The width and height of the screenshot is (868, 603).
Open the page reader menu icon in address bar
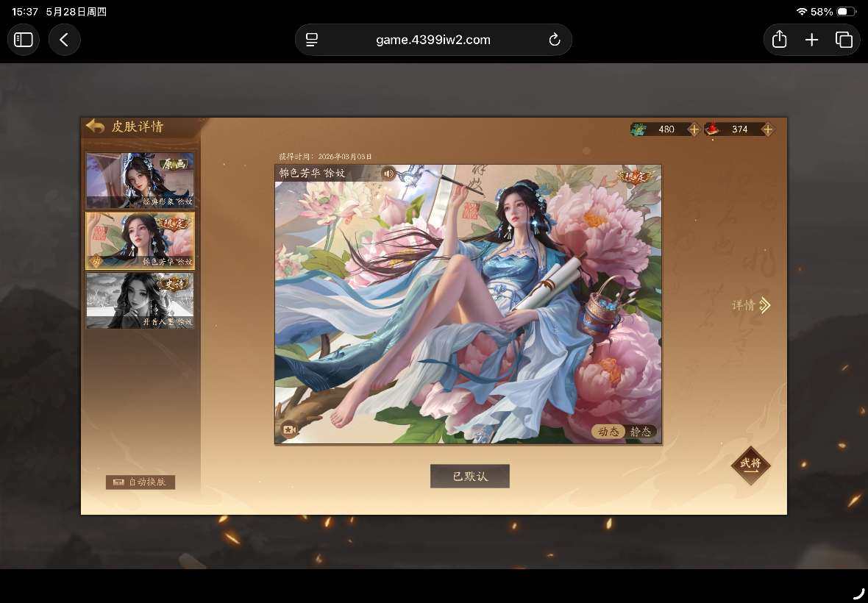click(x=312, y=40)
